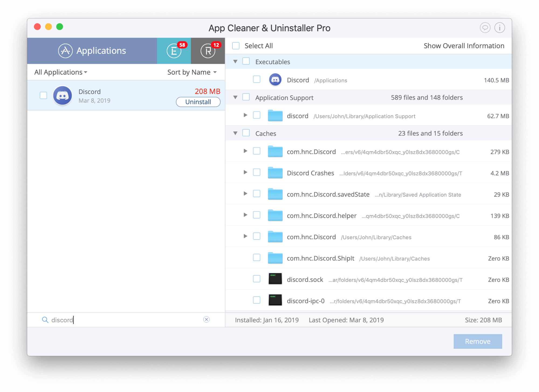
Task: Expand the com.hnc.Discord.helper folder
Action: tap(244, 216)
